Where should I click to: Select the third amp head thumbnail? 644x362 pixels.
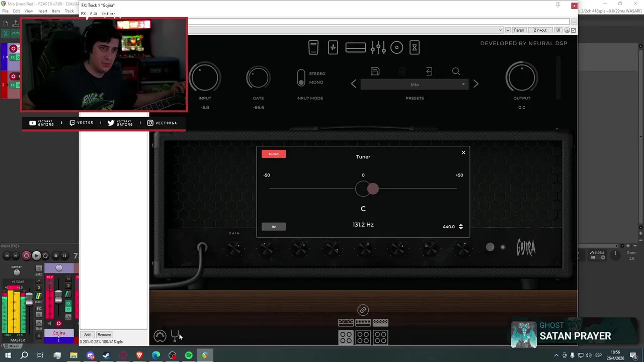380,322
